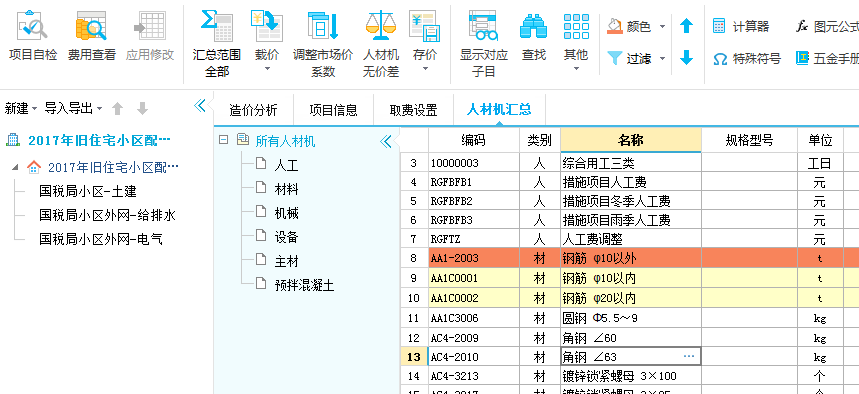Select the 钢筋 φ10以内 name cell

[x=631, y=278]
